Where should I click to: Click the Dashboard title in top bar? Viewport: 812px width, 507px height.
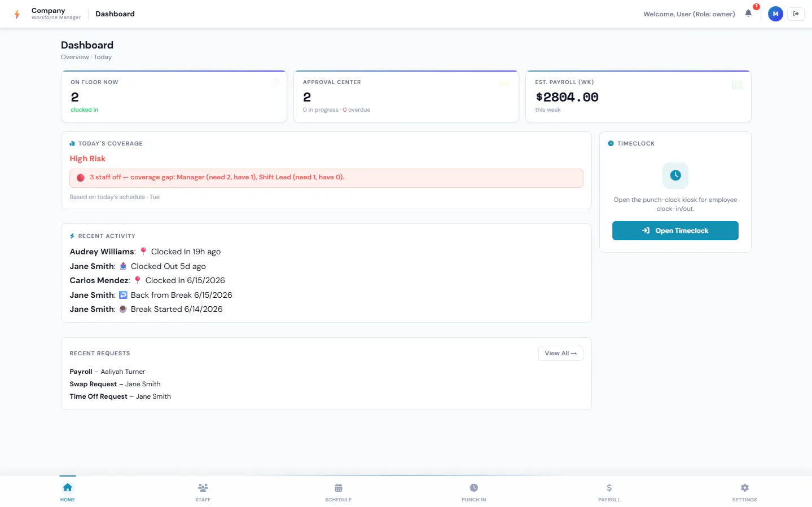tap(115, 14)
